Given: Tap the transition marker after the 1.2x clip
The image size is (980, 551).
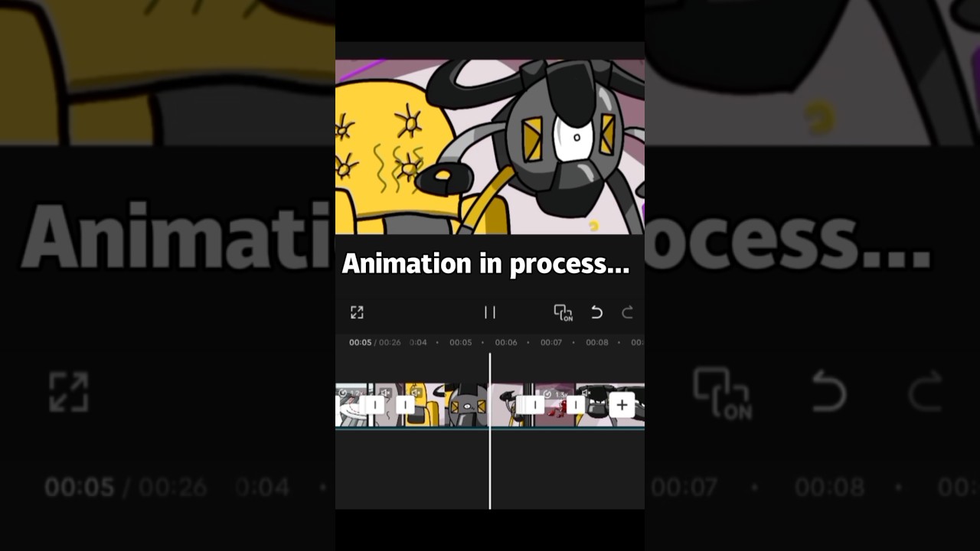Looking at the screenshot, I should (x=374, y=405).
